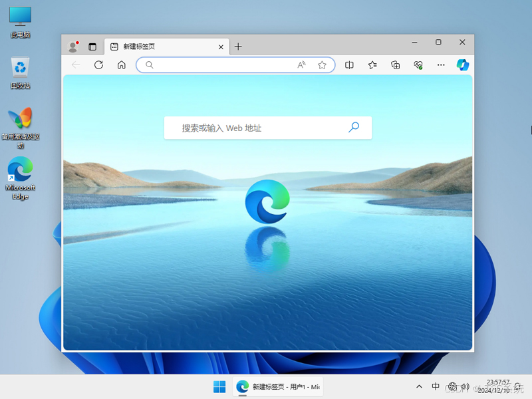Click the Edge taskbar button 新建标签页
The height and width of the screenshot is (399, 532).
278,387
